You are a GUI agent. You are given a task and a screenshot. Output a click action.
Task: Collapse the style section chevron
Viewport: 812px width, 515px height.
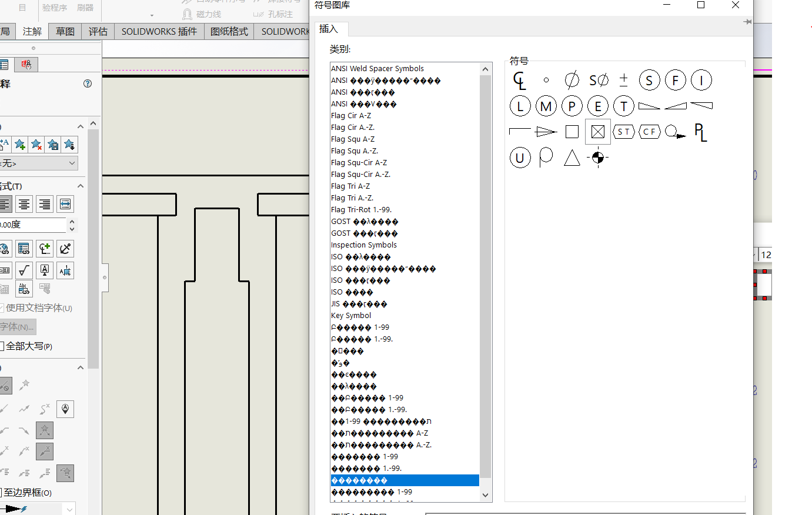81,126
